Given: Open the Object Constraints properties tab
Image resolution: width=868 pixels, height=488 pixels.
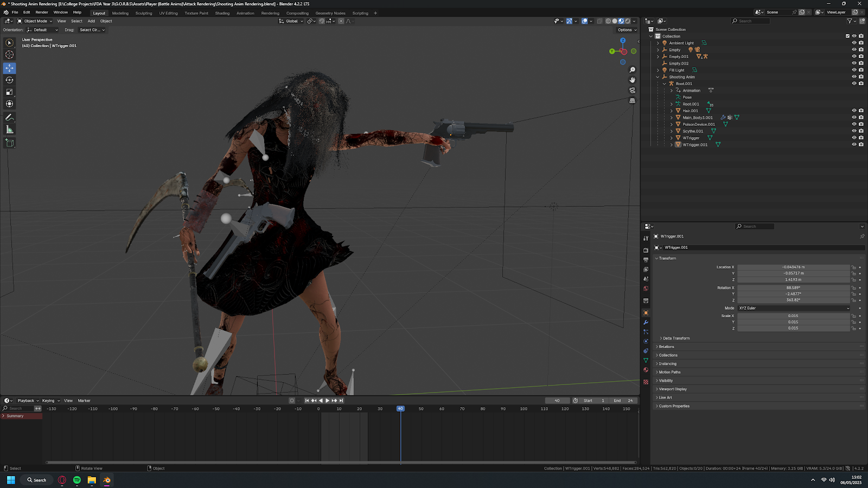Looking at the screenshot, I should click(x=646, y=351).
